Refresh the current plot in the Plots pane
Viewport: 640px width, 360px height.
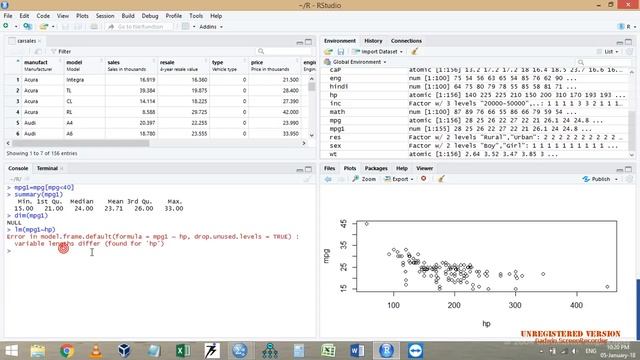629,179
